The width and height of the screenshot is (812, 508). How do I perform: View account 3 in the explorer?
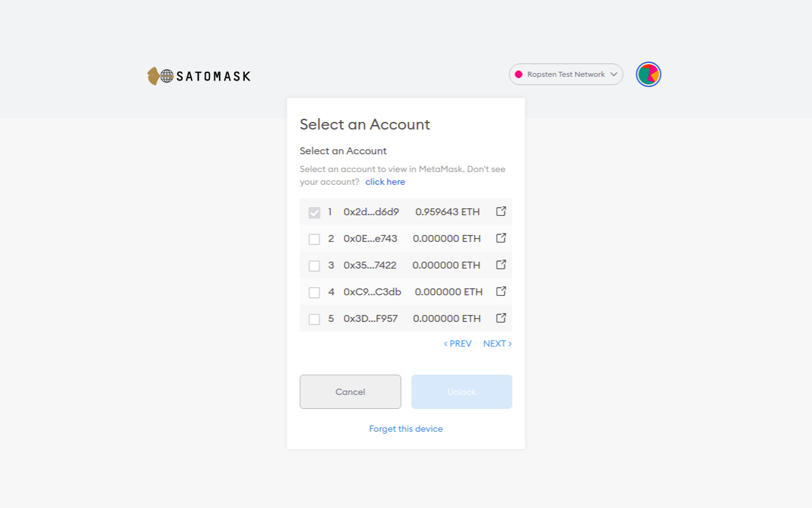501,264
